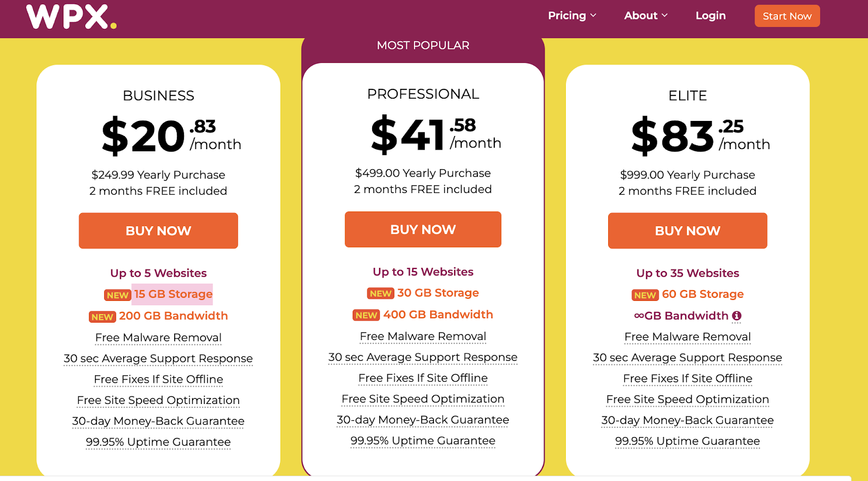Click the NEW badge beside 200 GB Bandwidth
Screen dimensions: 868x481
(102, 317)
